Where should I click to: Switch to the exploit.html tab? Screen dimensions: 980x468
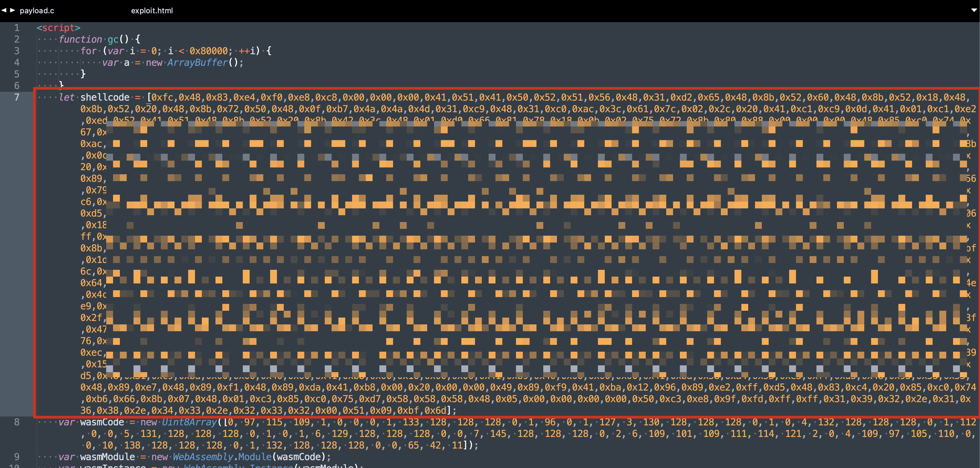(152, 11)
